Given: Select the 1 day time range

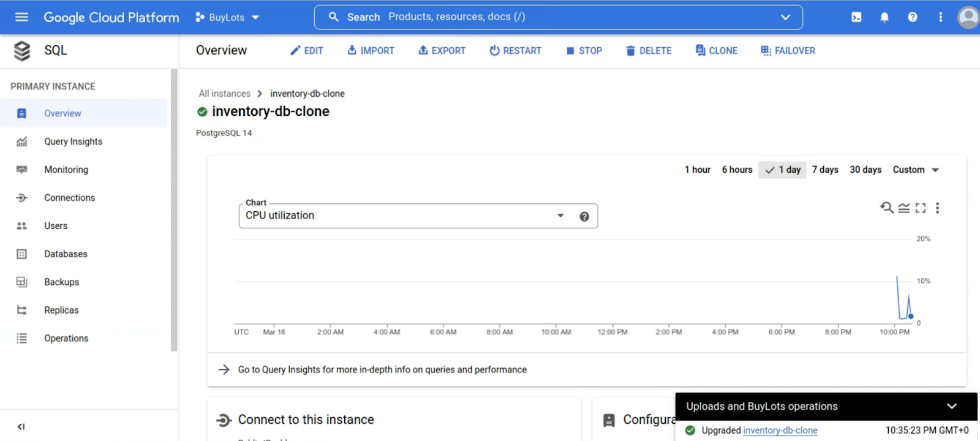Looking at the screenshot, I should 783,170.
